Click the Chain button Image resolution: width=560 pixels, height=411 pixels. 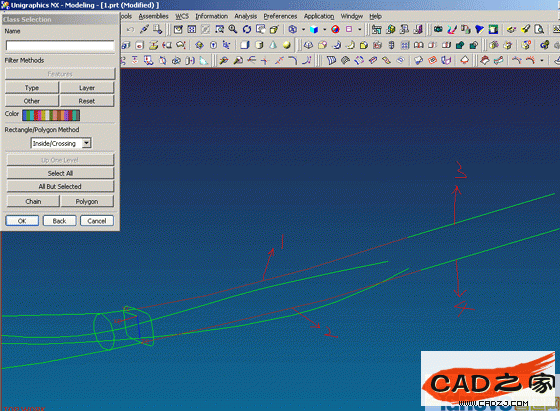(33, 201)
